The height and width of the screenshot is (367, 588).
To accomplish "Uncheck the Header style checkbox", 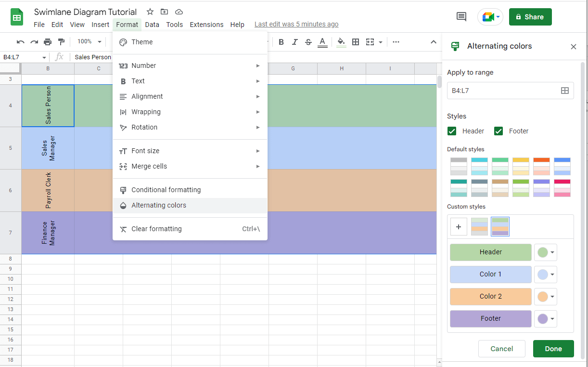I will (x=452, y=131).
